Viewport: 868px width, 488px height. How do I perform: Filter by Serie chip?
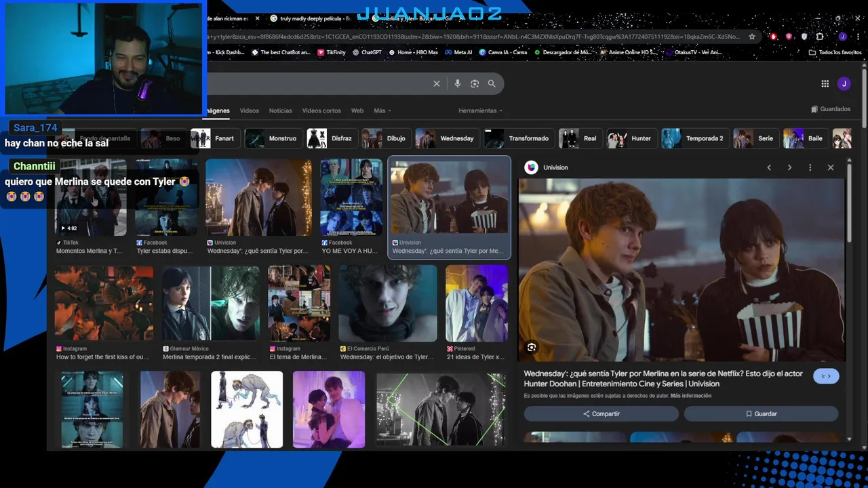[x=755, y=138]
